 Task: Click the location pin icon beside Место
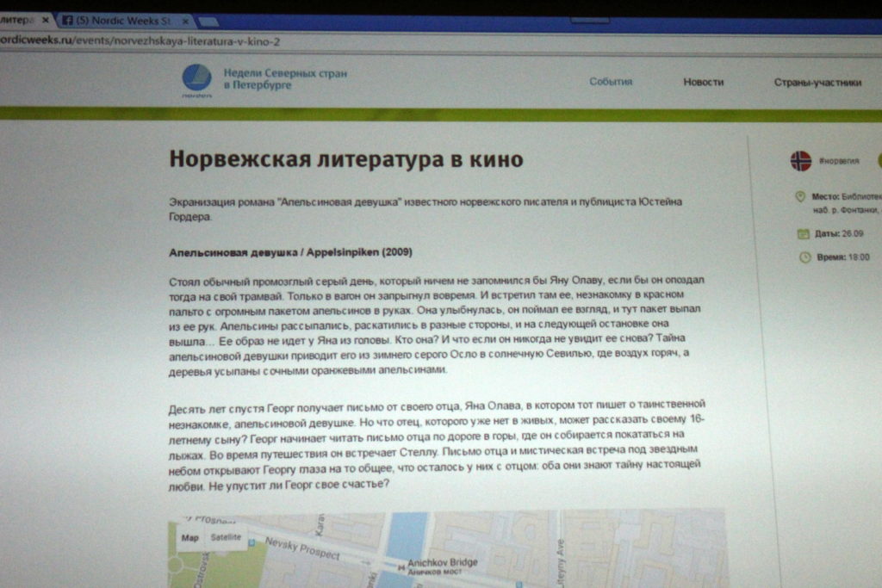800,197
